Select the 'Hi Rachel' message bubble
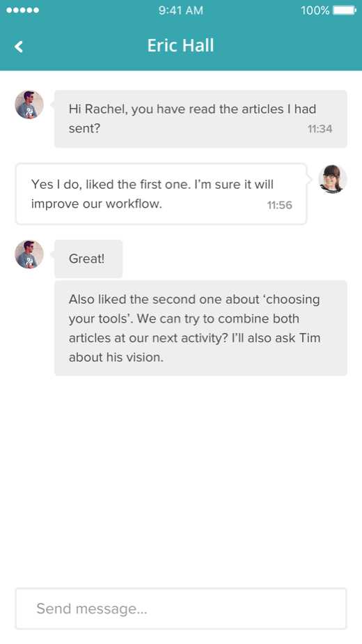The height and width of the screenshot is (644, 362). 200,118
